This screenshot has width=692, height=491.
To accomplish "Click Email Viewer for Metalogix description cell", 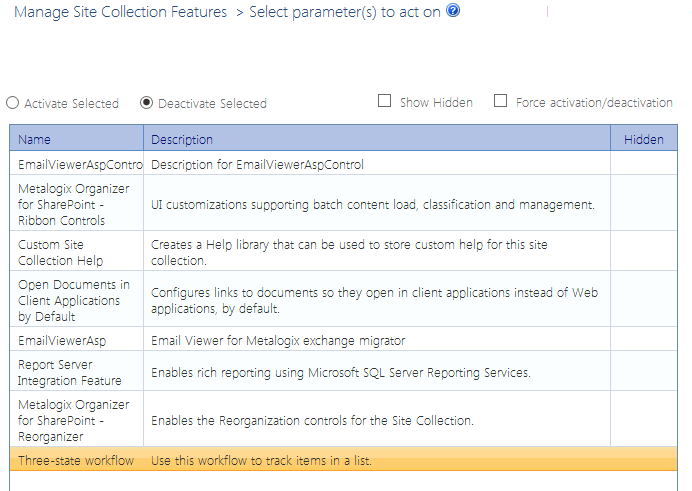I will (x=278, y=340).
